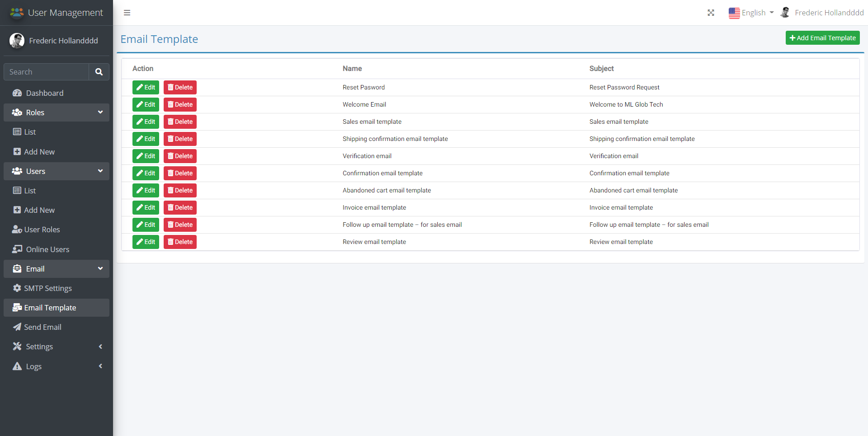This screenshot has height=436, width=868.
Task: Open Add New under Roles
Action: [x=57, y=152]
